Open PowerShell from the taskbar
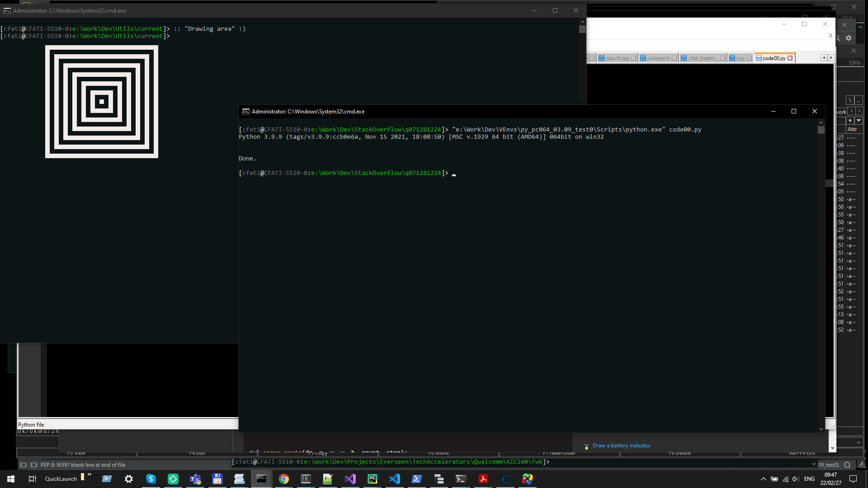Image resolution: width=868 pixels, height=488 pixels. [417, 479]
